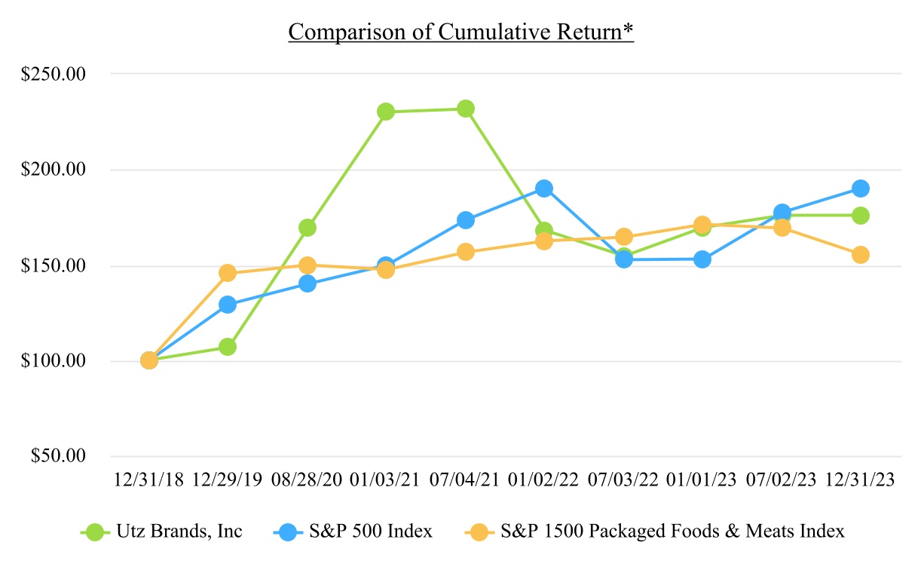This screenshot has height=573, width=924.
Task: Click the Utz Brands, Inc legend marker
Action: pos(96,532)
